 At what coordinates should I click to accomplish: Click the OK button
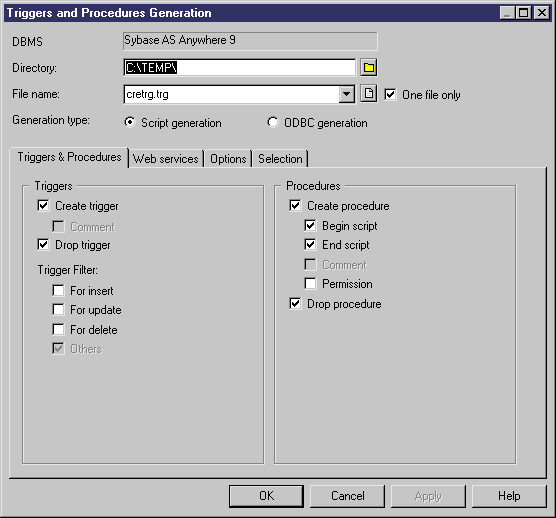(x=266, y=496)
